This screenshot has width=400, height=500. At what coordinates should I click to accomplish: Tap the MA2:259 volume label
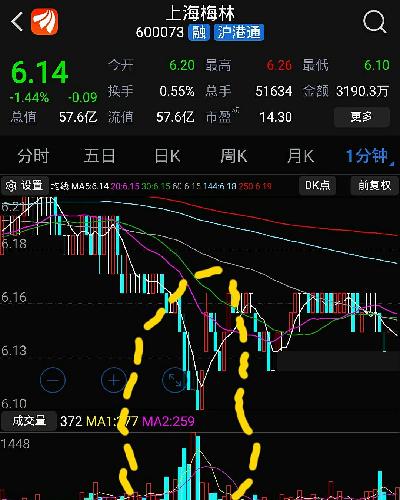(168, 421)
